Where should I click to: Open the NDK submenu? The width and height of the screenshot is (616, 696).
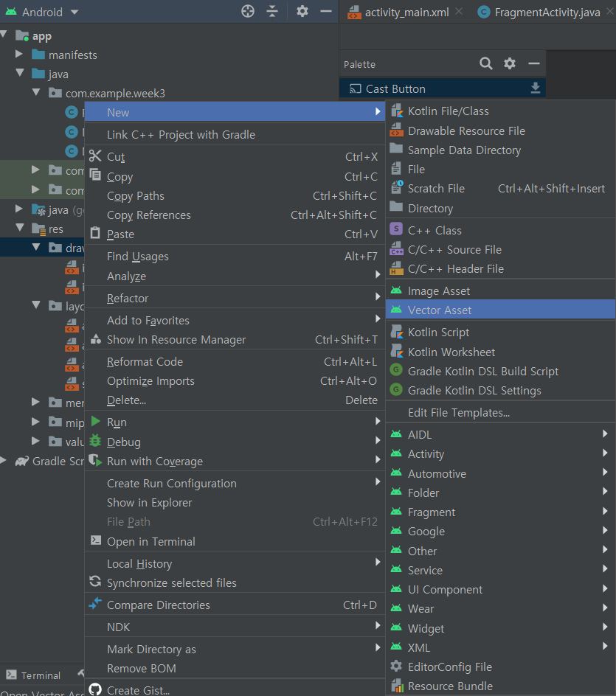tap(235, 627)
